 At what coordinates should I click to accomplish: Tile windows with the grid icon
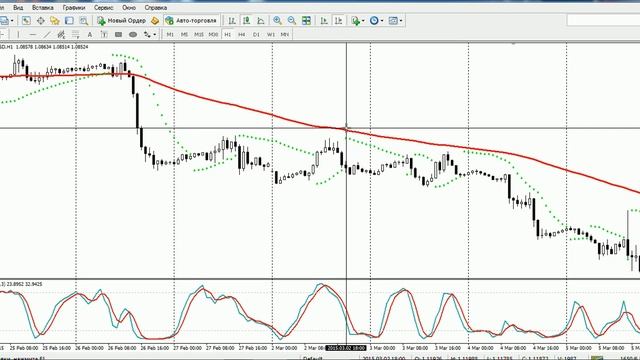click(306, 20)
